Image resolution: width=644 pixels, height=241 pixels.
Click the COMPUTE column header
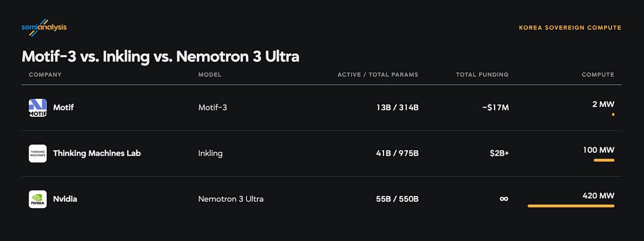pos(598,75)
